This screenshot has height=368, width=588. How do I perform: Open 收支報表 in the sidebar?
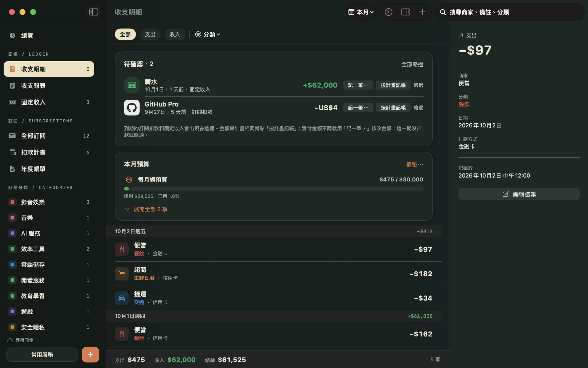pos(49,86)
